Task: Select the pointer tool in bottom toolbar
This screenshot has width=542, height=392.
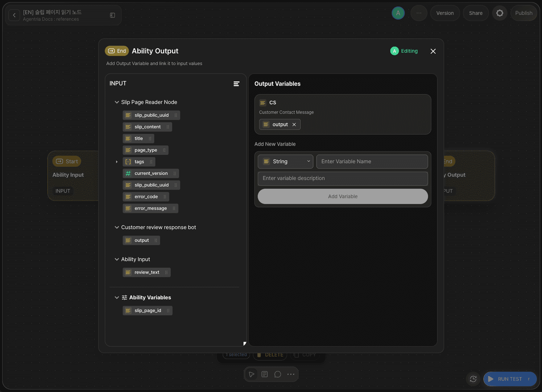Action: click(252, 374)
